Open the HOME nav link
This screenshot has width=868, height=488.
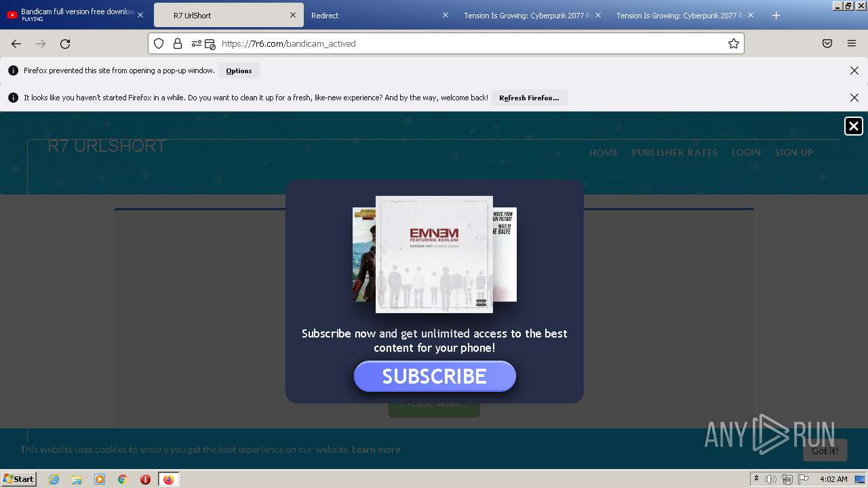click(604, 152)
